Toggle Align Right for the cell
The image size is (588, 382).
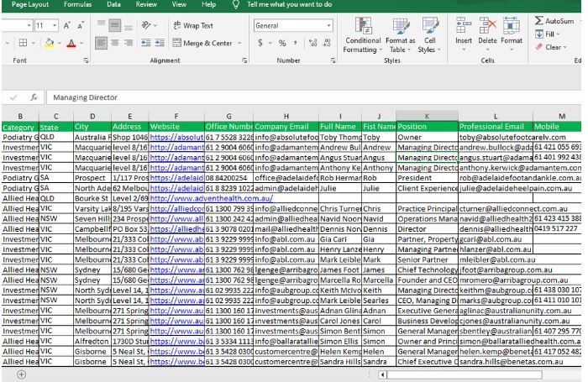point(129,43)
